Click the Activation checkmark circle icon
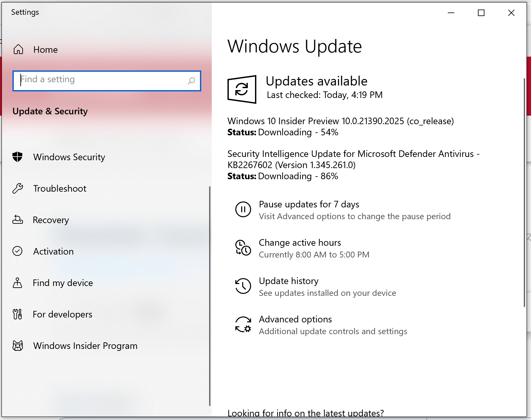This screenshot has width=531, height=420. tap(17, 251)
